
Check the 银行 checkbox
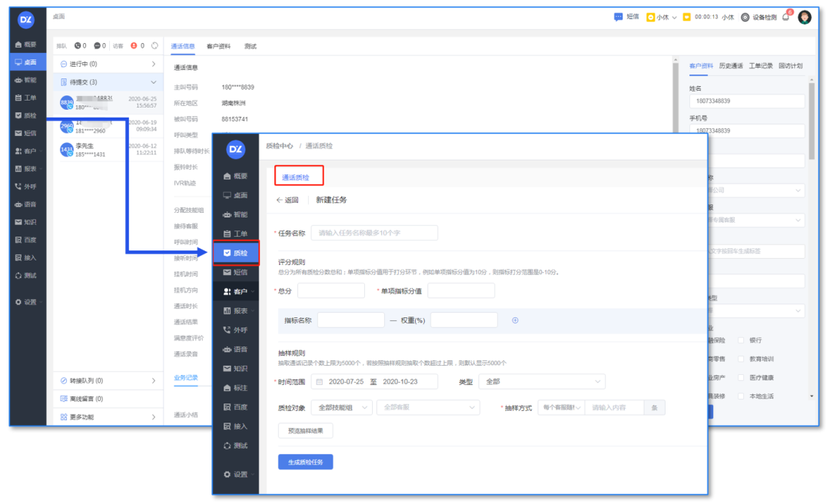741,340
